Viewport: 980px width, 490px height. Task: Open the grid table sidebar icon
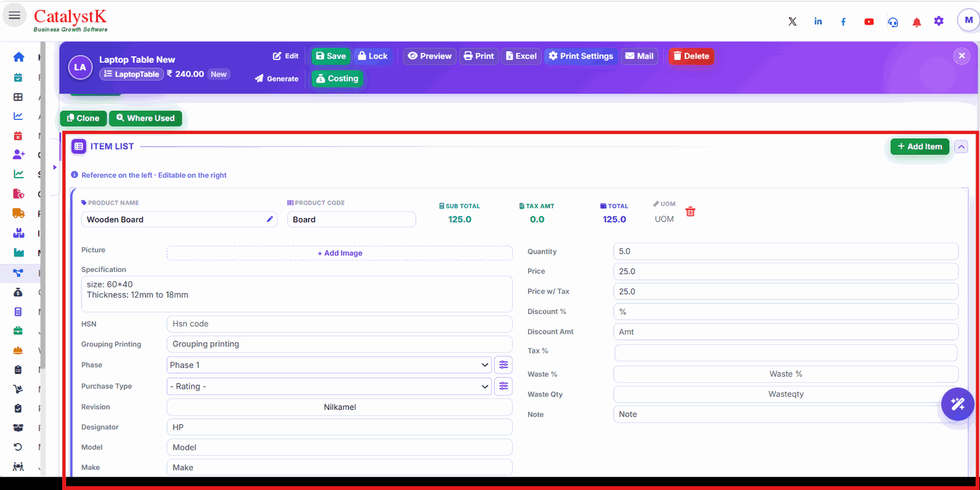(x=18, y=97)
